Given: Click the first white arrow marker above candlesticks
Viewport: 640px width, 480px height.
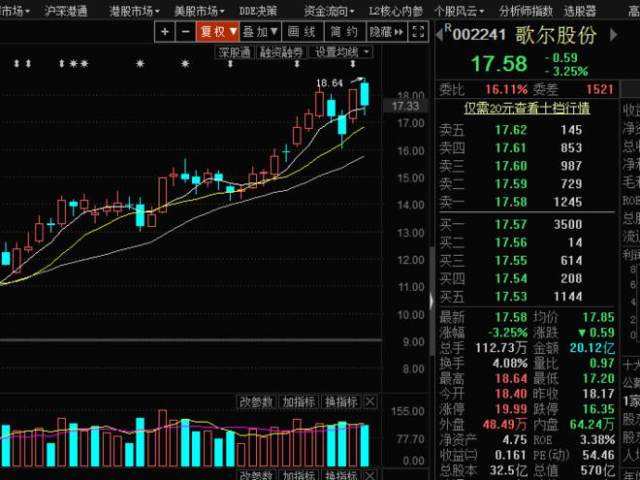Looking at the screenshot, I should (16, 64).
